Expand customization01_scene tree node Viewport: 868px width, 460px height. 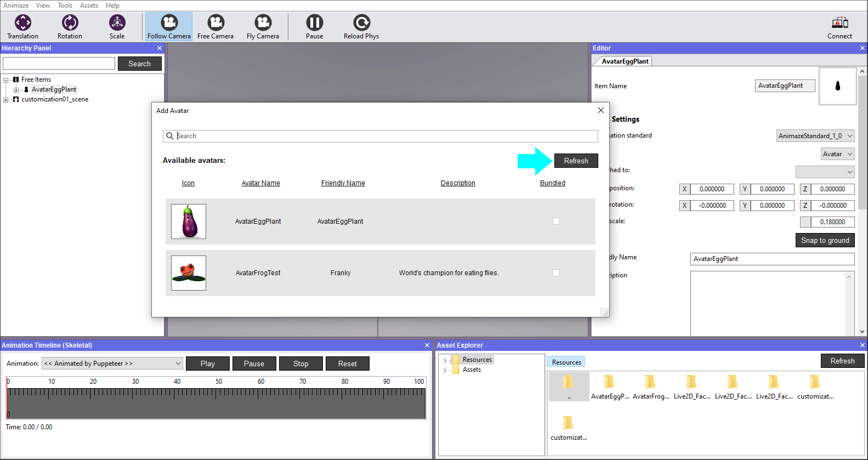click(x=6, y=100)
